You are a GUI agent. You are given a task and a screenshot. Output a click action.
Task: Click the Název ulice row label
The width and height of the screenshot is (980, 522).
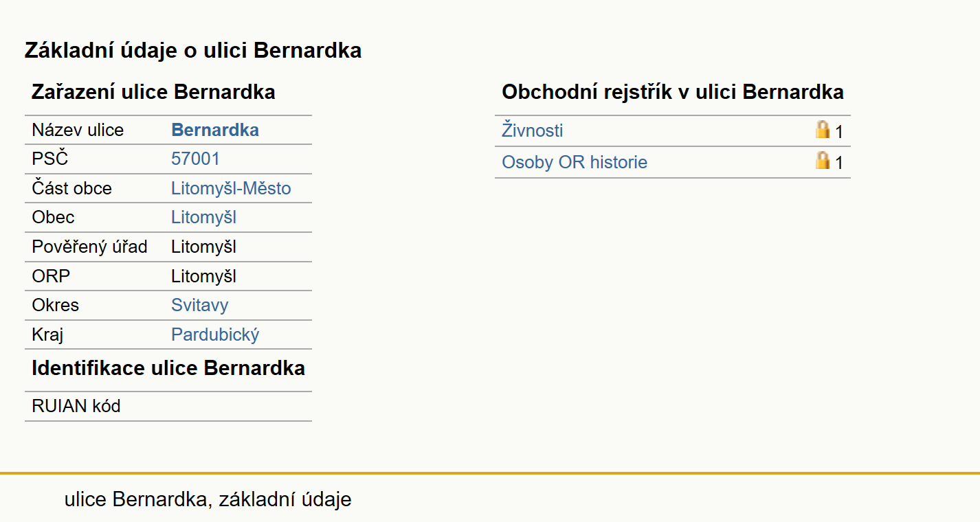tap(78, 130)
